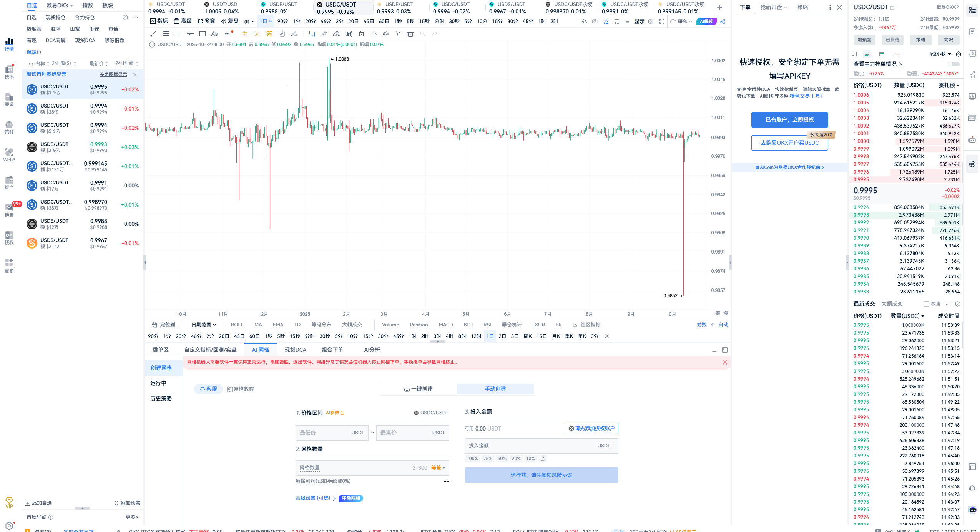This screenshot has width=980, height=532.
Task: Toggle the 查看主力挂单情况 switch
Action: [953, 64]
